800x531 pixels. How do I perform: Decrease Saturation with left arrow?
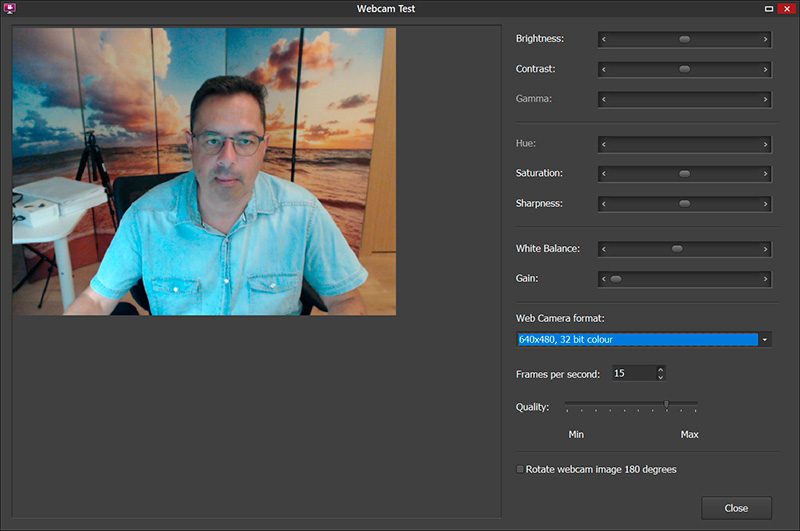click(604, 173)
